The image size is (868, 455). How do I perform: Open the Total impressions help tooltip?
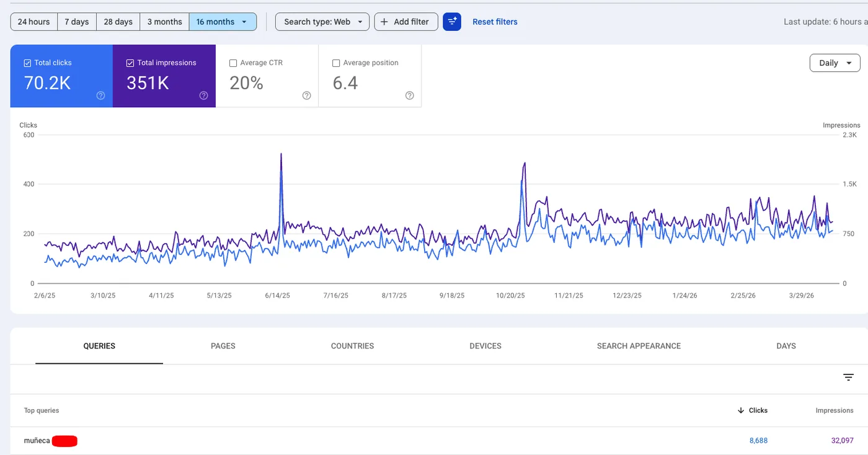[x=203, y=95]
